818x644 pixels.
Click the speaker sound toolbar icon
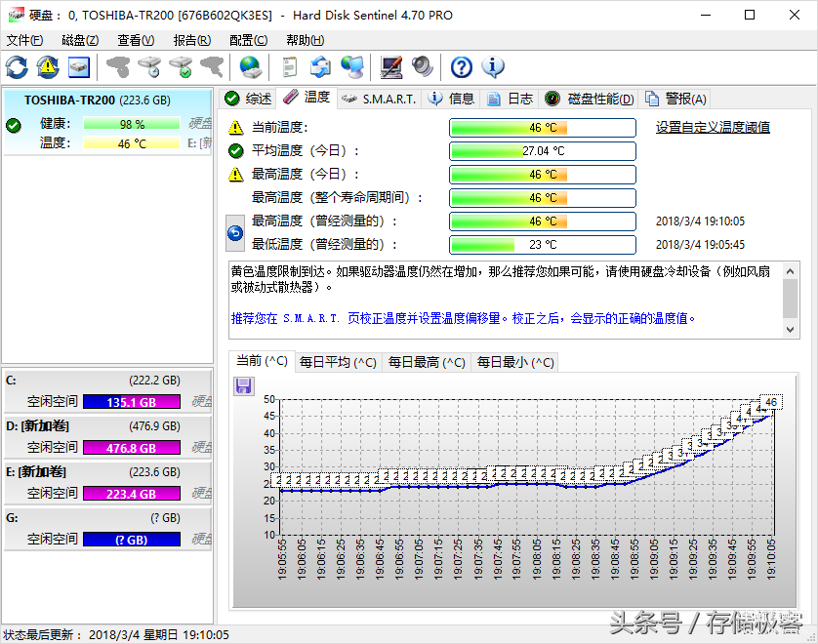pyautogui.click(x=422, y=67)
